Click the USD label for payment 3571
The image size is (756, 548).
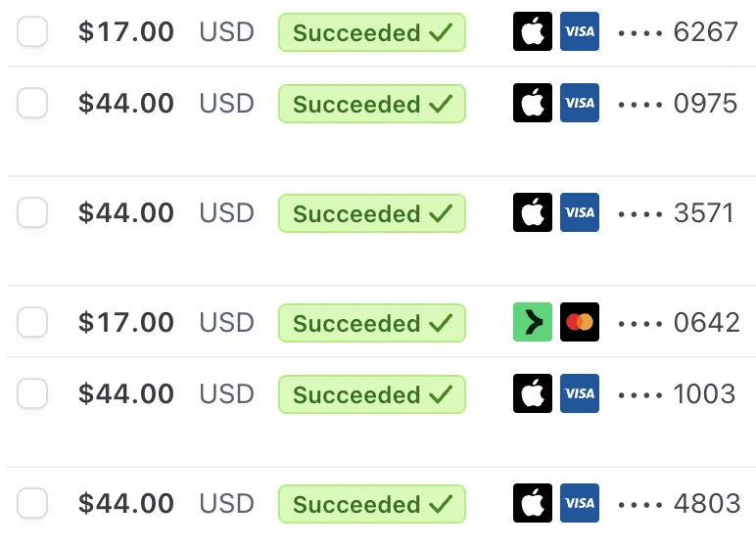tap(226, 212)
